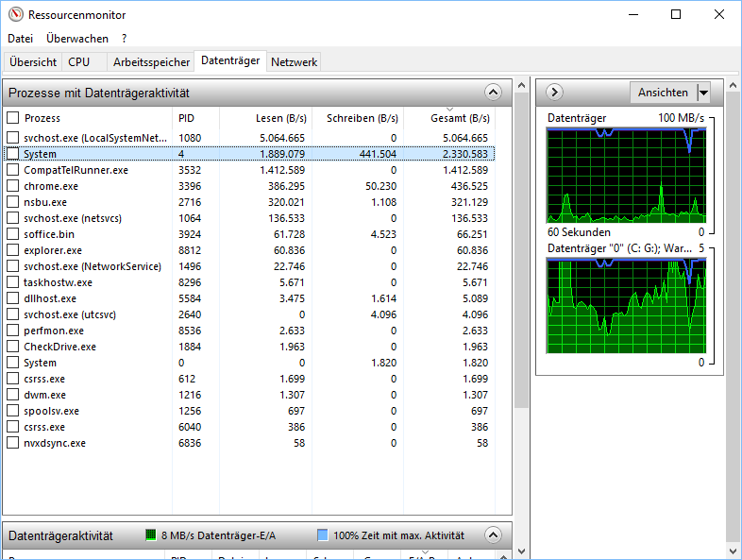Click the main pane scroll up arrow

pyautogui.click(x=521, y=85)
